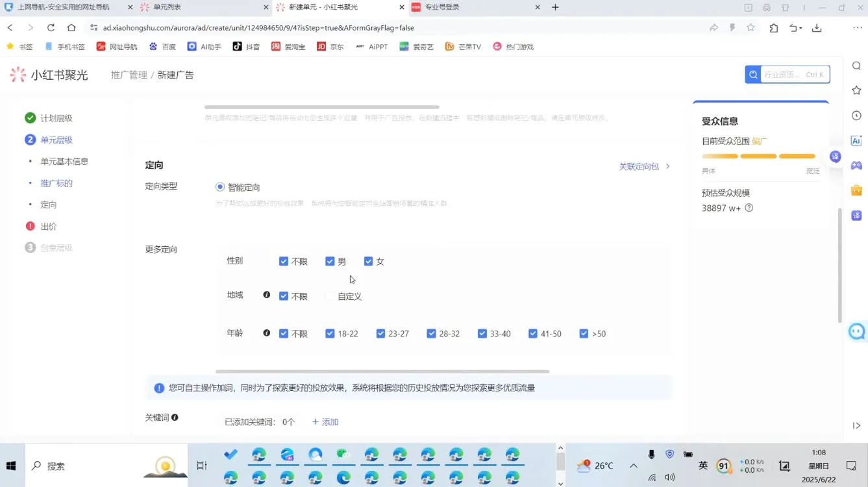Uncheck the 男 gender checkbox
868x487 pixels.
(330, 261)
